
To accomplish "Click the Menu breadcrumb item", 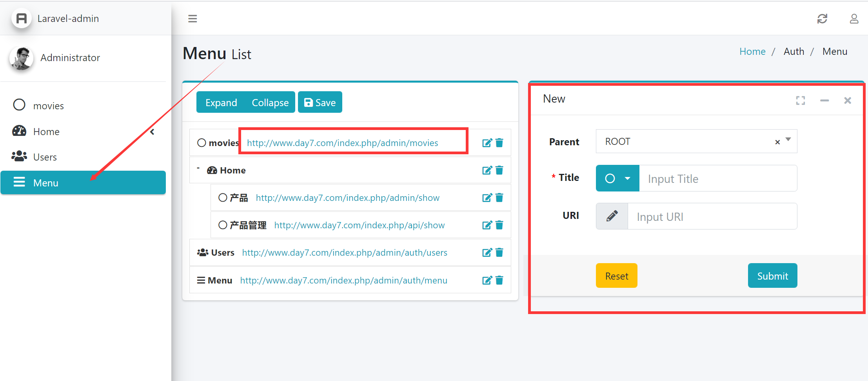I will point(835,52).
